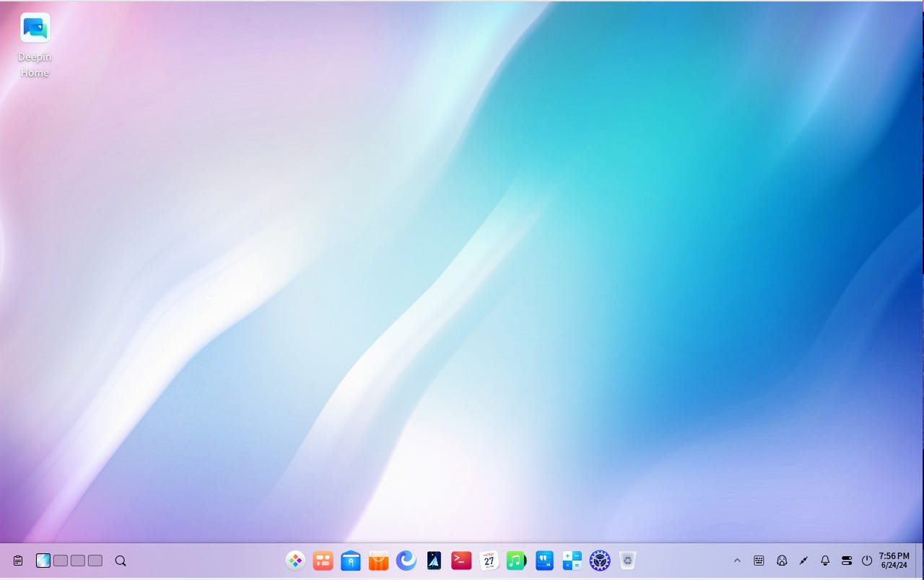Click the penguin face tray icon
This screenshot has height=580, width=924.
[781, 561]
